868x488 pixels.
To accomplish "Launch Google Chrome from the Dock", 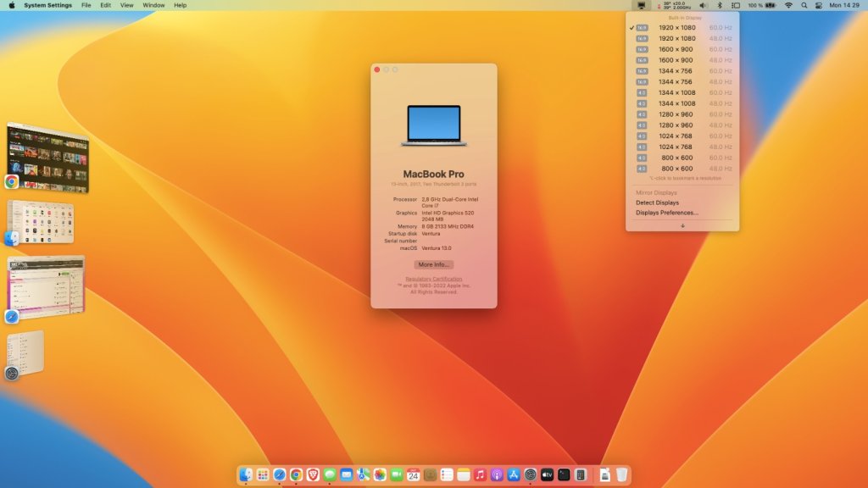I will 296,474.
